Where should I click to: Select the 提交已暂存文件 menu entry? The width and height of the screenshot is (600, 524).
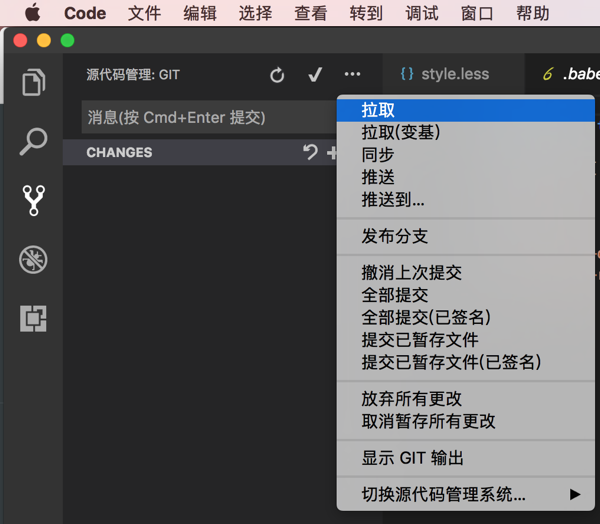[466, 339]
